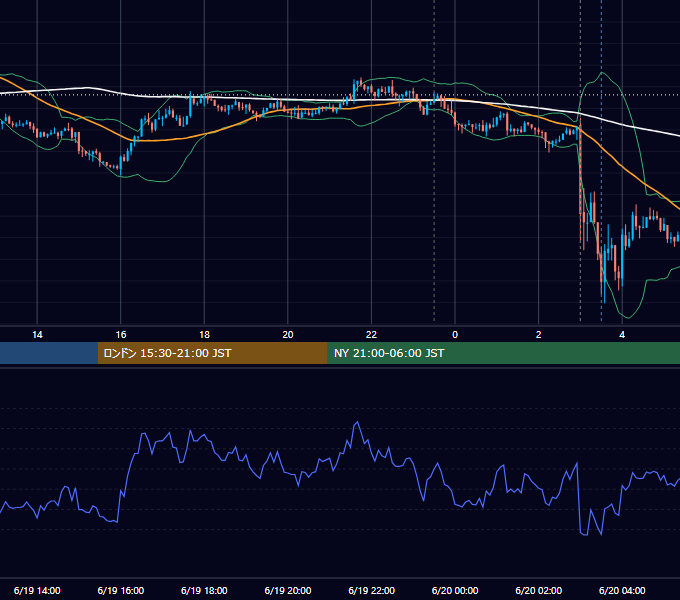This screenshot has height=600, width=680.
Task: Click the hour label 22 on price chart axis
Action: coord(371,335)
